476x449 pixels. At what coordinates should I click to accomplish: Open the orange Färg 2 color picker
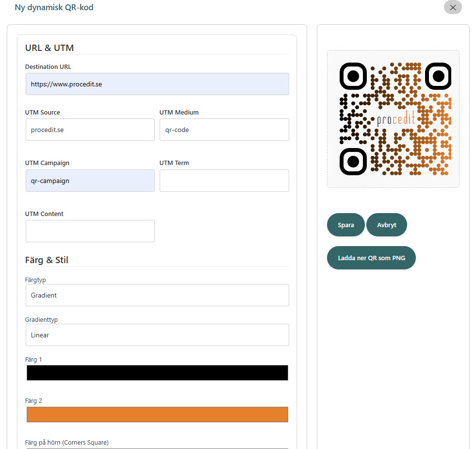(157, 415)
